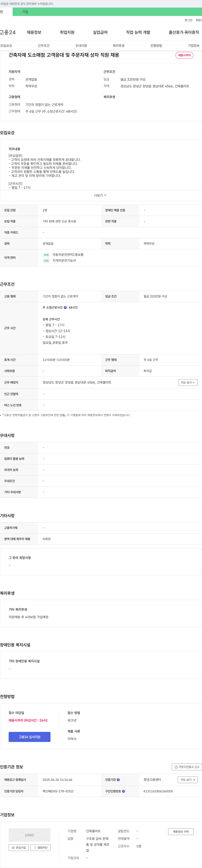Click the 고용24 site logo
The width and height of the screenshot is (202, 868).
(x=7, y=32)
